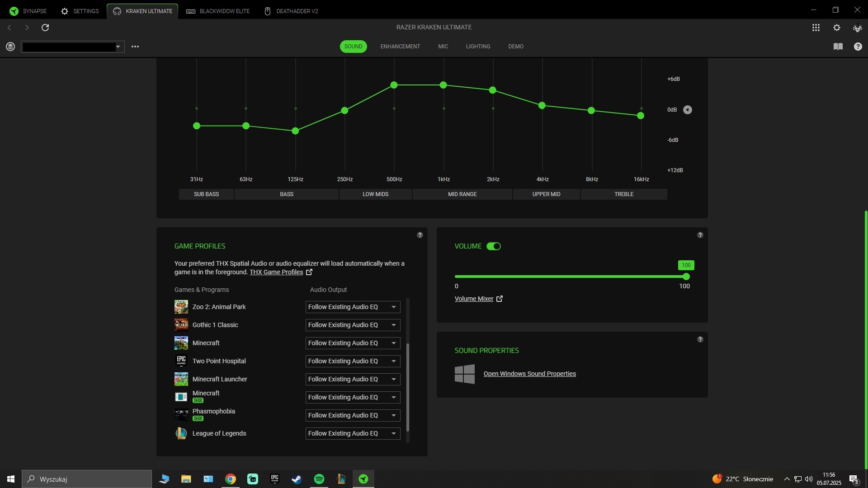Open Volume panel help icon
868x488 pixels.
coord(700,235)
